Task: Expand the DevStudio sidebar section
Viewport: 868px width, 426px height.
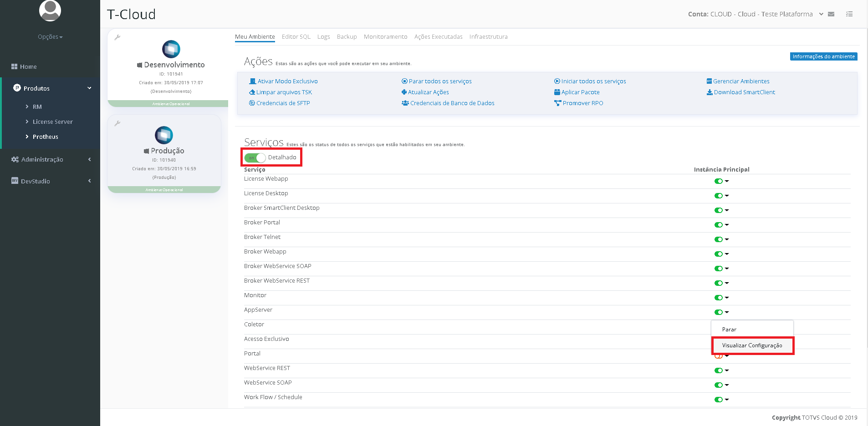Action: (x=89, y=181)
